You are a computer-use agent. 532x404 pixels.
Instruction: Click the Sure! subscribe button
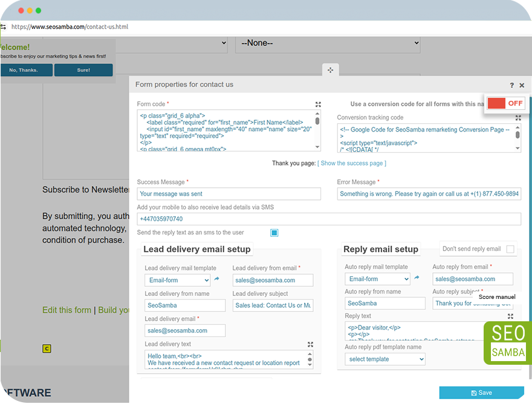point(83,70)
